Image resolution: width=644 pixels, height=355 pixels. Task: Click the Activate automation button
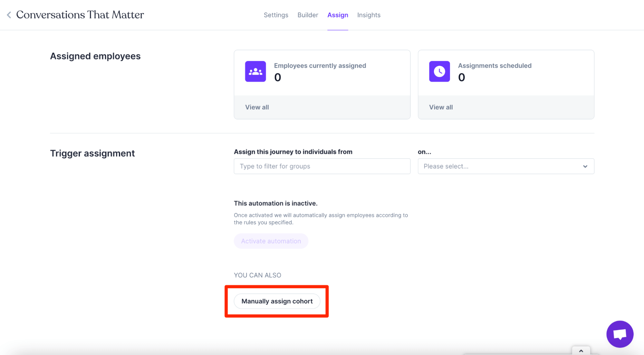point(271,241)
